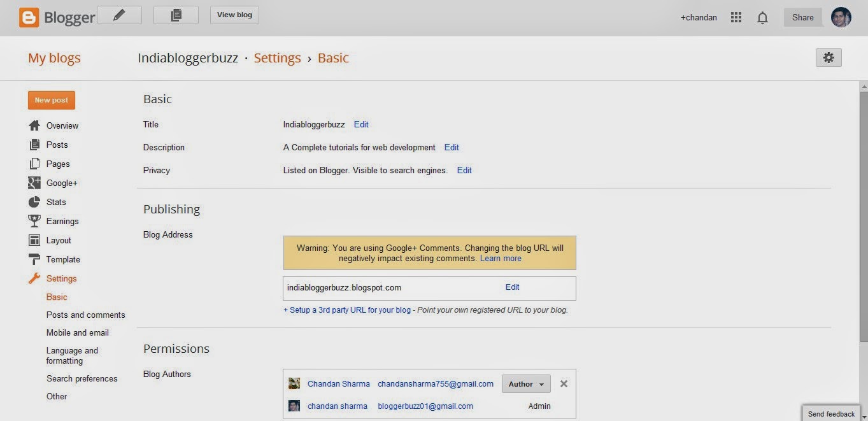Image resolution: width=868 pixels, height=421 pixels.
Task: Click the blog address indiabloggerbuzz.blogspot.com text
Action: point(344,287)
